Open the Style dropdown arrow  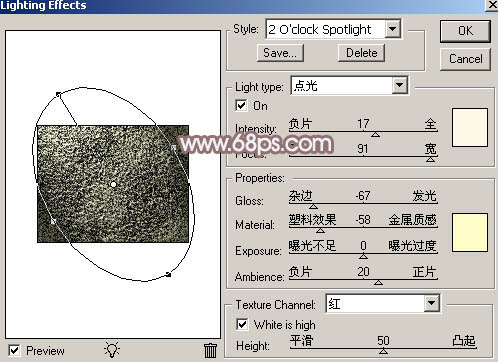(392, 29)
